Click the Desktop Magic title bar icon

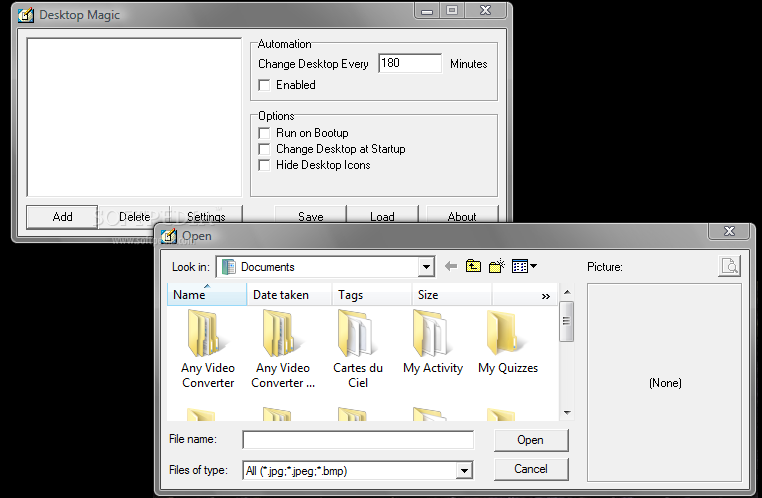click(26, 15)
